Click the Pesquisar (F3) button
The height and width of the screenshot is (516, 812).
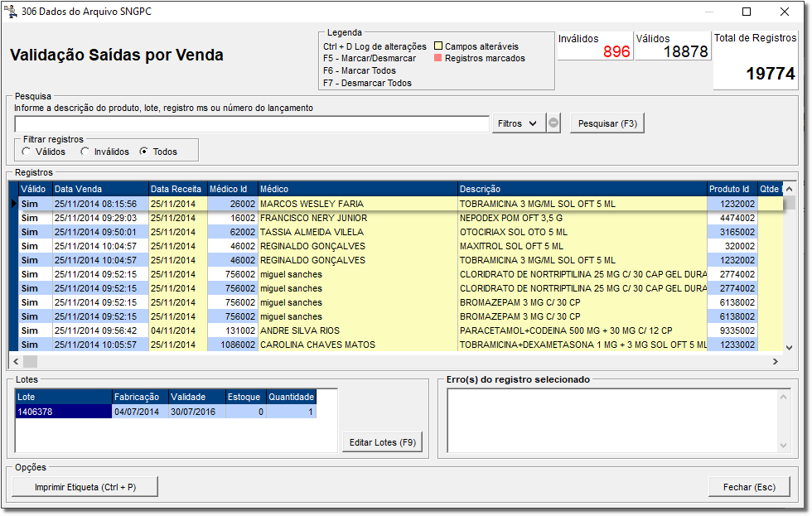[x=607, y=123]
